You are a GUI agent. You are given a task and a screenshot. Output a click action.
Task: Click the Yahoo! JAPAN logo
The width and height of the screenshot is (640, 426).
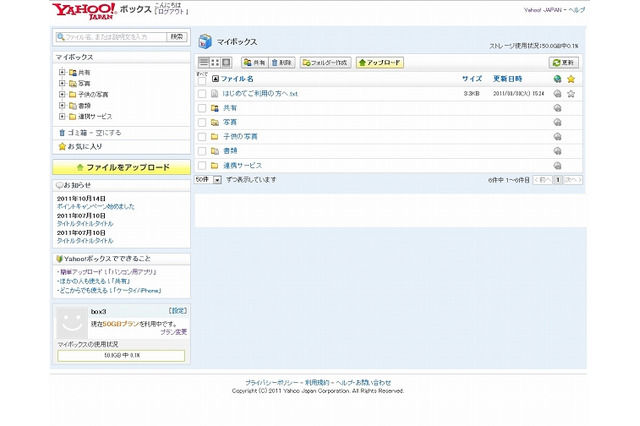pyautogui.click(x=84, y=11)
